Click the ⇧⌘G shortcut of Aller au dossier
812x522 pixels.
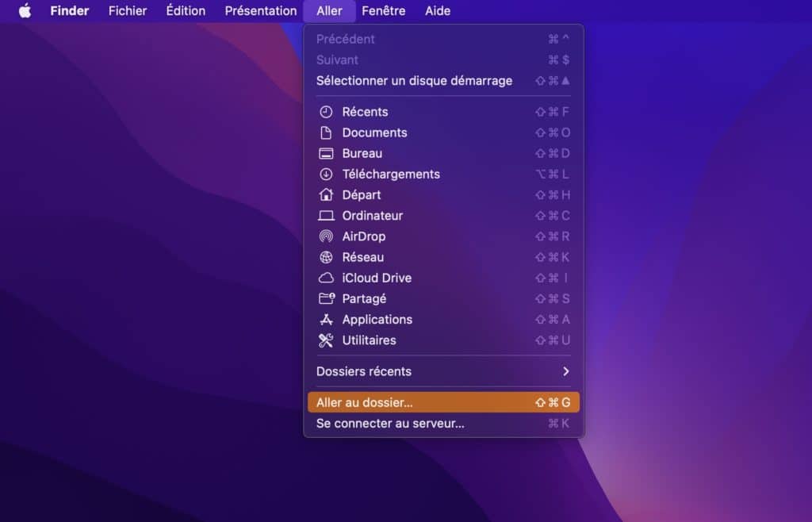tap(553, 402)
